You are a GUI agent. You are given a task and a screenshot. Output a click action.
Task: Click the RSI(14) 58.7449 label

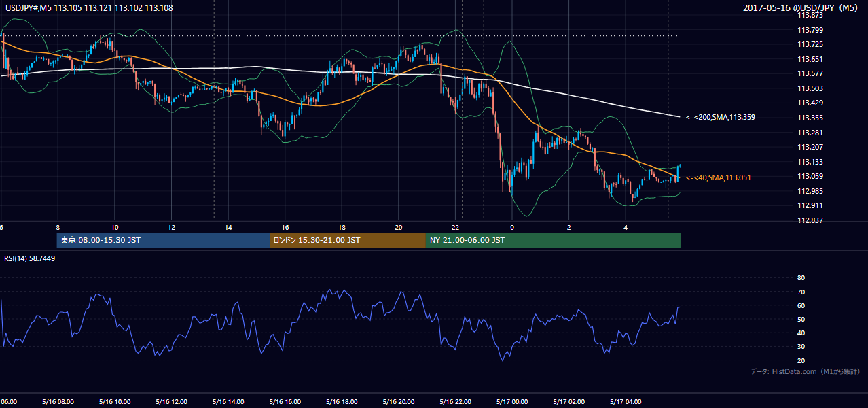(x=30, y=258)
